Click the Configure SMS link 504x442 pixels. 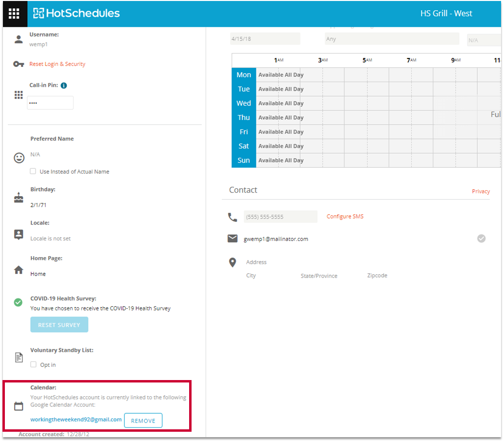click(x=345, y=217)
